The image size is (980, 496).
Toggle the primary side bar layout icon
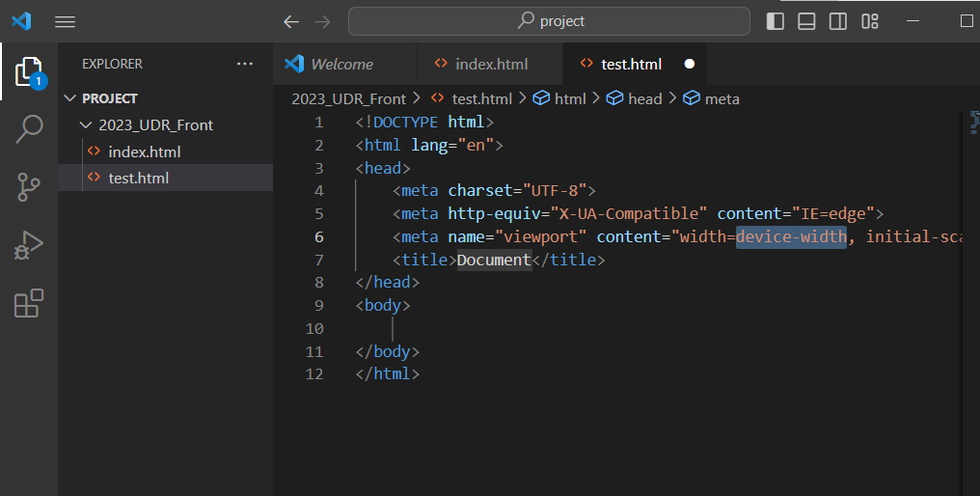click(x=775, y=21)
